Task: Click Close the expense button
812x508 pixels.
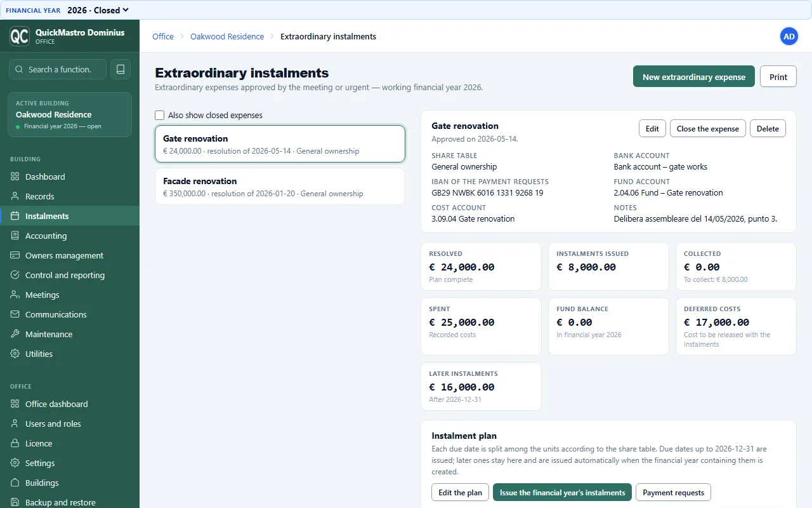Action: [x=708, y=128]
